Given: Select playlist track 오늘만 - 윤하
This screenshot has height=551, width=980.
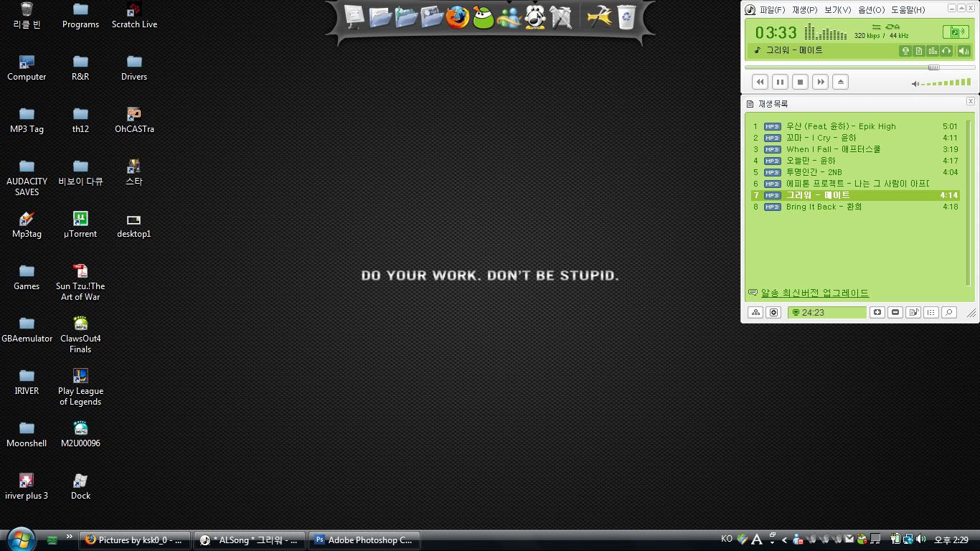Looking at the screenshot, I should point(855,161).
